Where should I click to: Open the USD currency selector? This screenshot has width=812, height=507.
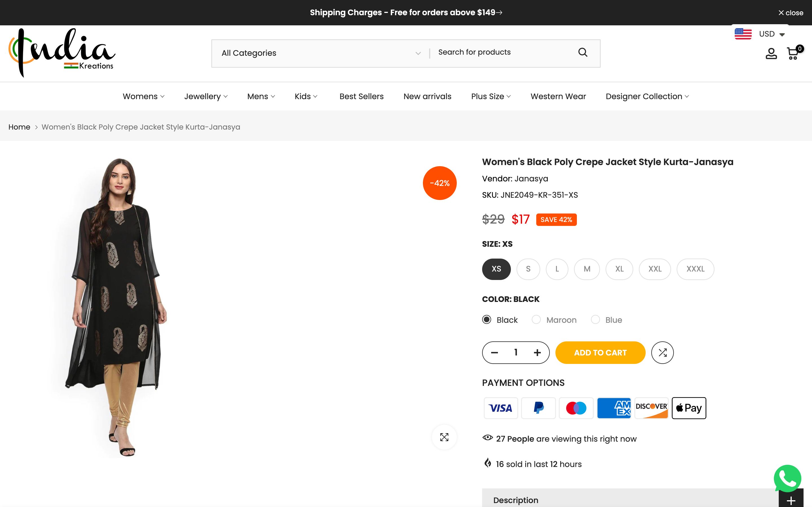tap(760, 34)
